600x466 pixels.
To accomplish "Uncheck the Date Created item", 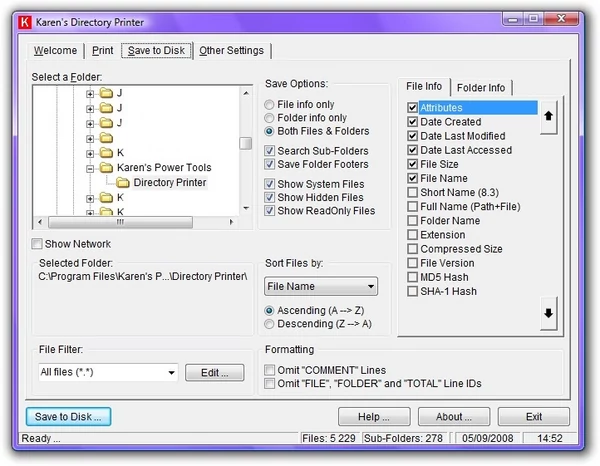I will (412, 122).
